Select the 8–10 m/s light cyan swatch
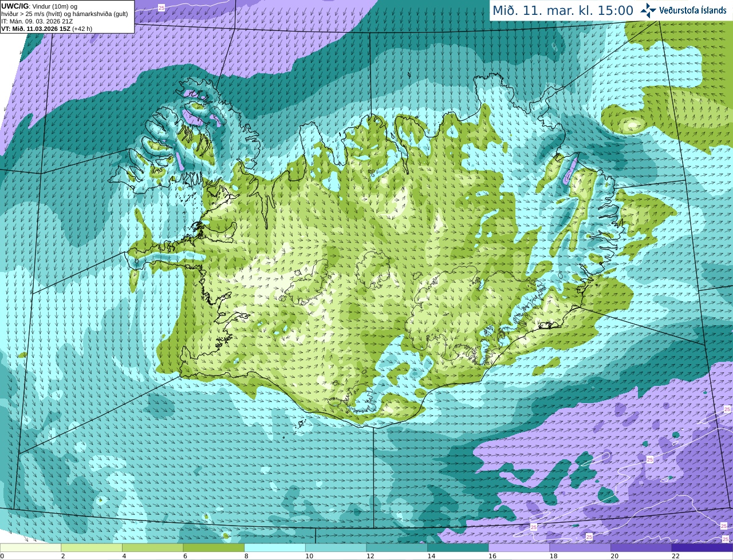 (x=275, y=548)
